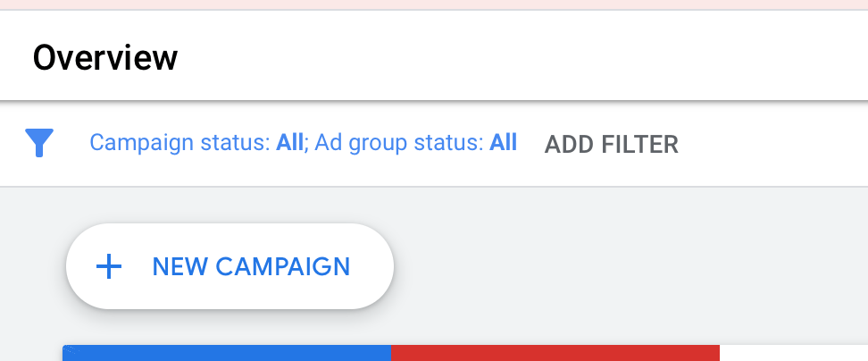Screen dimensions: 868x361
Task: Click the Ad group status label text
Action: point(399,143)
